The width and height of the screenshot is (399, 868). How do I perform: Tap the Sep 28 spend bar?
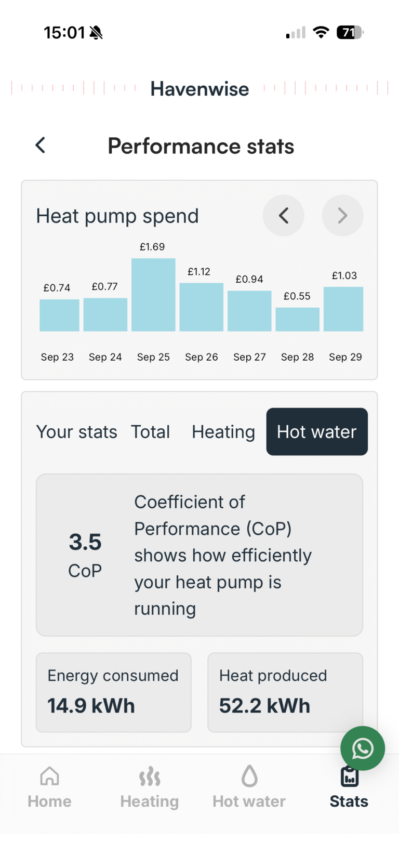(297, 319)
